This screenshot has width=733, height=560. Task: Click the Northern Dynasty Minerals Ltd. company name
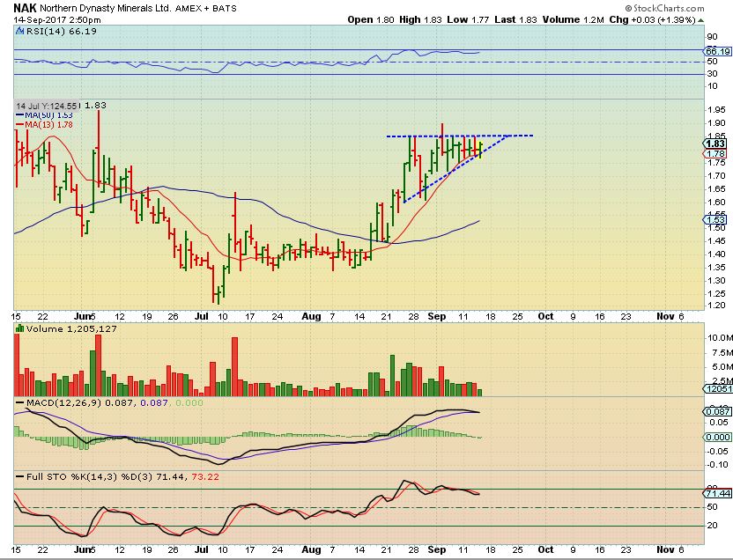point(106,9)
